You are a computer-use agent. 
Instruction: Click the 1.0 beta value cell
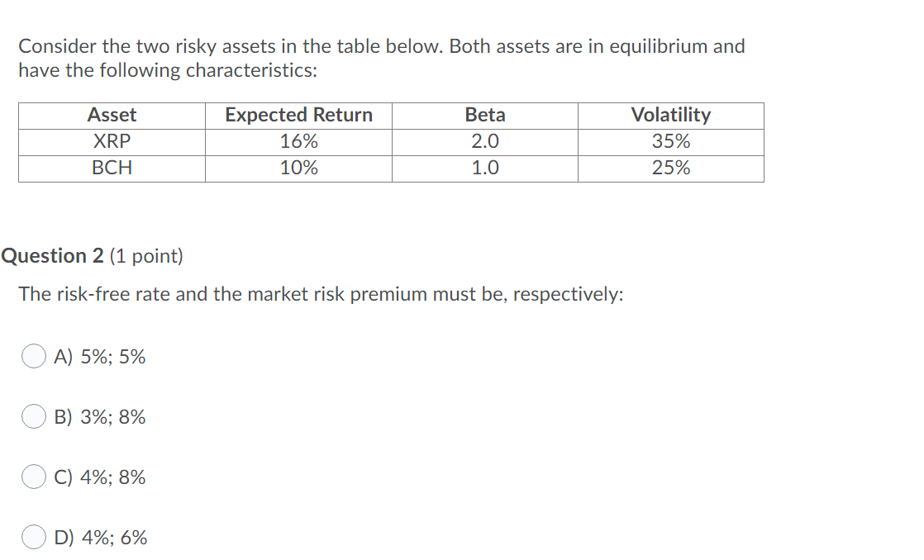pyautogui.click(x=484, y=168)
